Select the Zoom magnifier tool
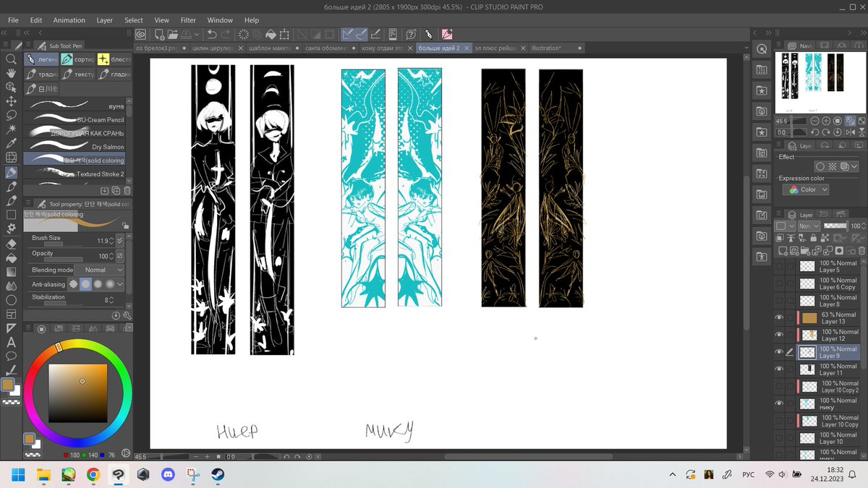The height and width of the screenshot is (488, 868). (11, 59)
